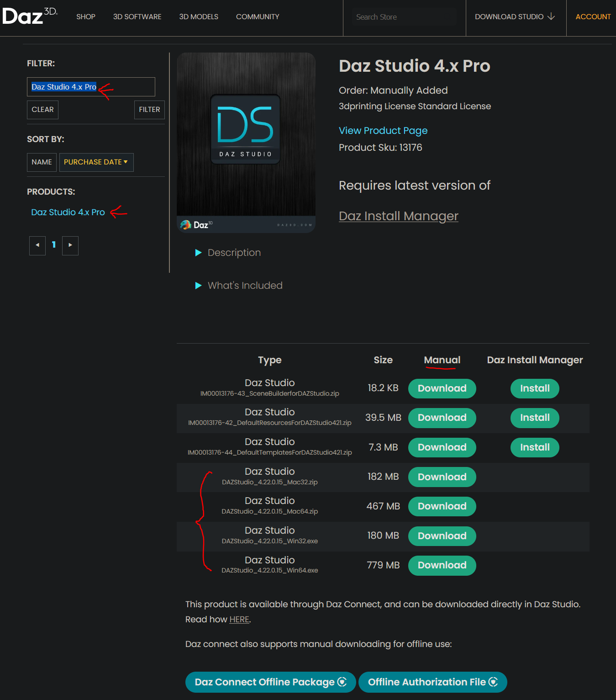Click the DAZStudio_4.22.0.15_Win64.exe filename
This screenshot has width=616, height=700.
[x=270, y=570]
